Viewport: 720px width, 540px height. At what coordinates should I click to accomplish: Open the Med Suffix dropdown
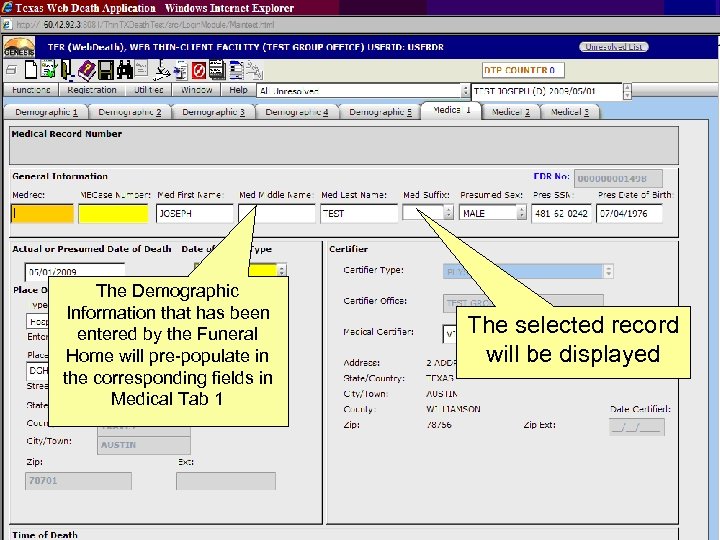point(448,213)
